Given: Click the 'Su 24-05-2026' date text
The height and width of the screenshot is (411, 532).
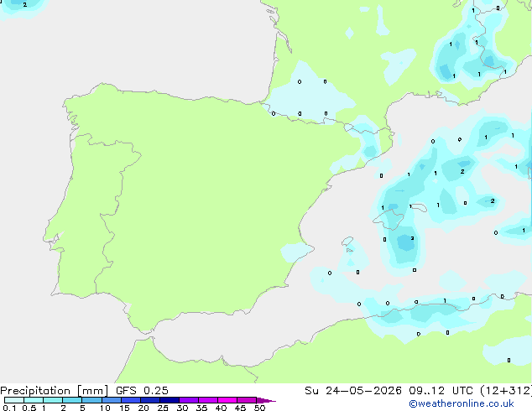Looking at the screenshot, I should point(353,391).
